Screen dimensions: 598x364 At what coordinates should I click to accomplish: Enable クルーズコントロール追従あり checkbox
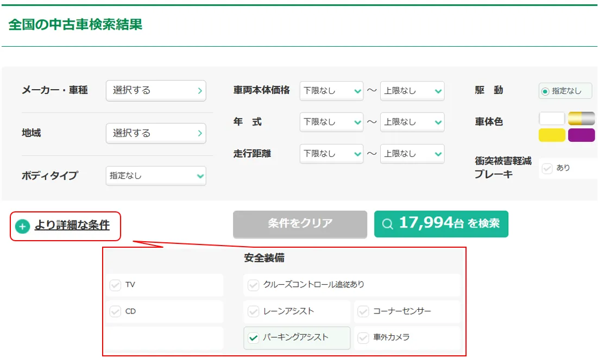coord(253,285)
